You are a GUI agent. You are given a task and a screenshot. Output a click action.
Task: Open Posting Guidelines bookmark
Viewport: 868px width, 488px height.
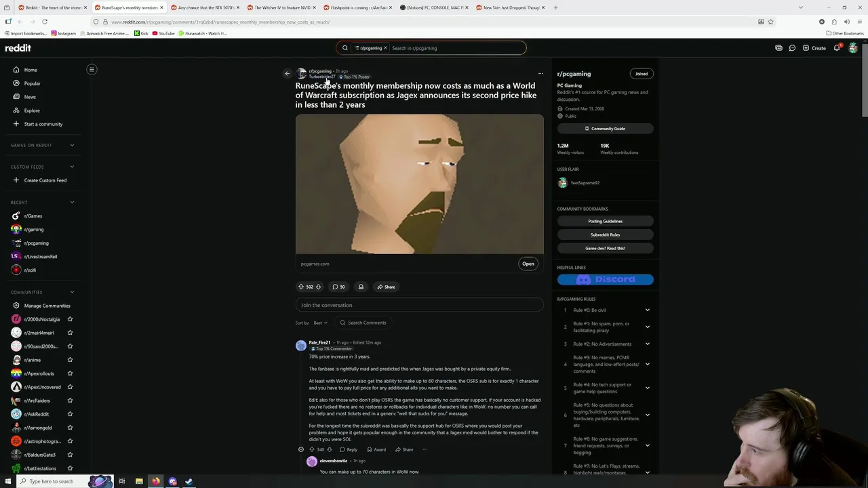605,221
